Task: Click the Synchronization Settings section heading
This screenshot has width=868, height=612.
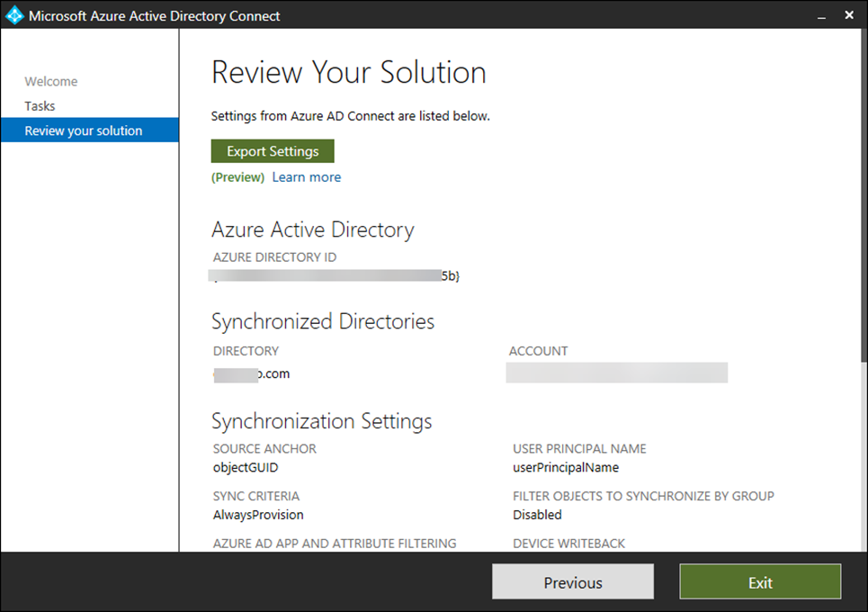Action: pos(321,421)
